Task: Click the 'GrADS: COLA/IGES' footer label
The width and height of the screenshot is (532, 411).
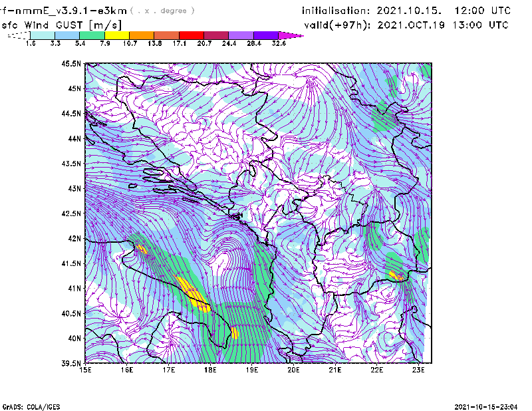Action: tap(31, 407)
